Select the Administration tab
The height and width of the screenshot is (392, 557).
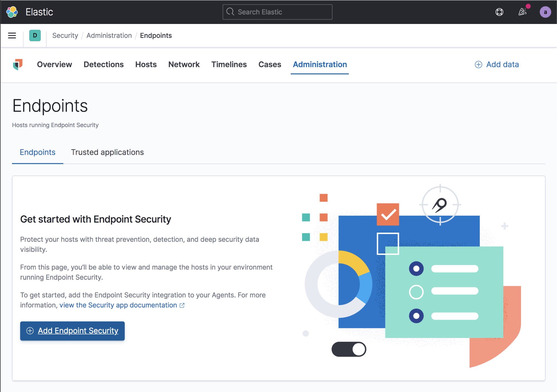point(320,64)
